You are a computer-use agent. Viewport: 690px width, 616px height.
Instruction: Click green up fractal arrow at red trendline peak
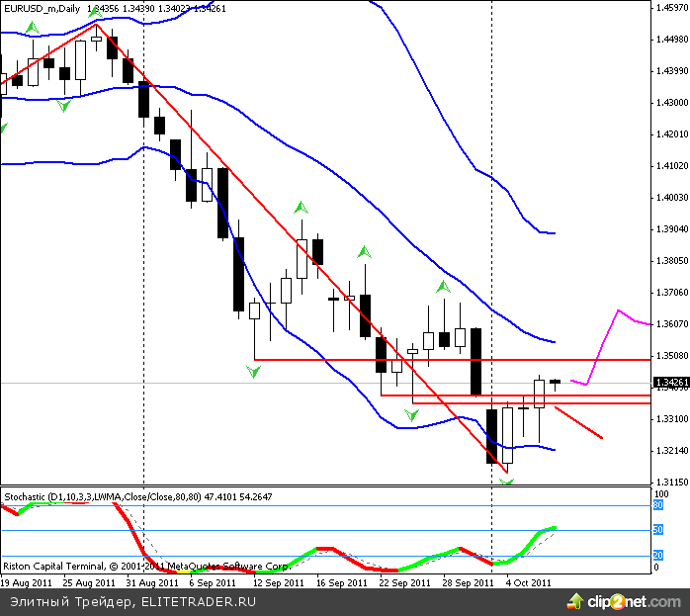coord(96,15)
